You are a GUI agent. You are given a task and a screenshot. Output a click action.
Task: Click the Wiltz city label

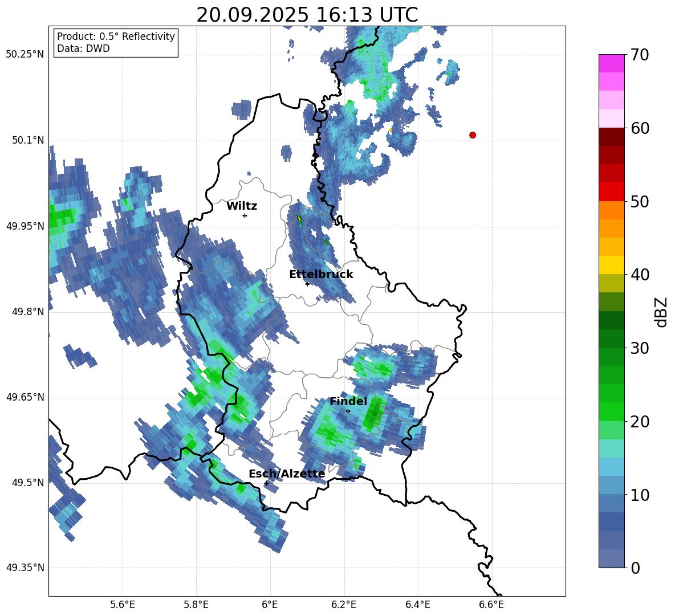point(242,206)
